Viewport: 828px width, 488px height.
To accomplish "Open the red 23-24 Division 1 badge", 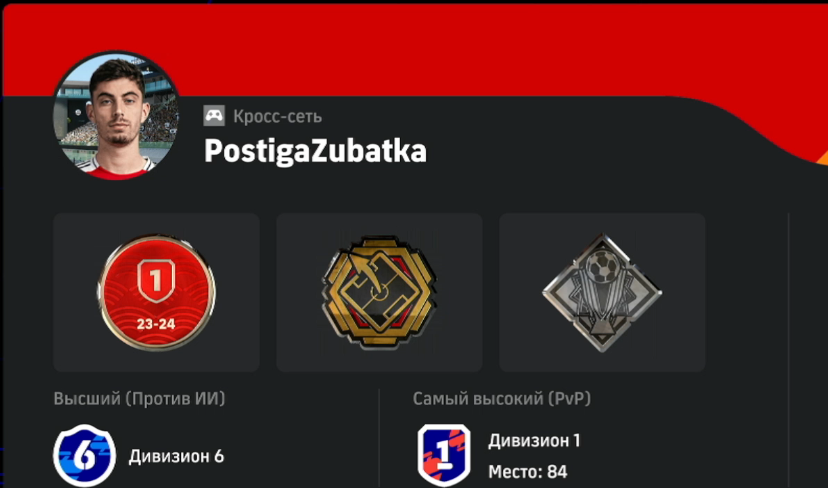I will 156,293.
